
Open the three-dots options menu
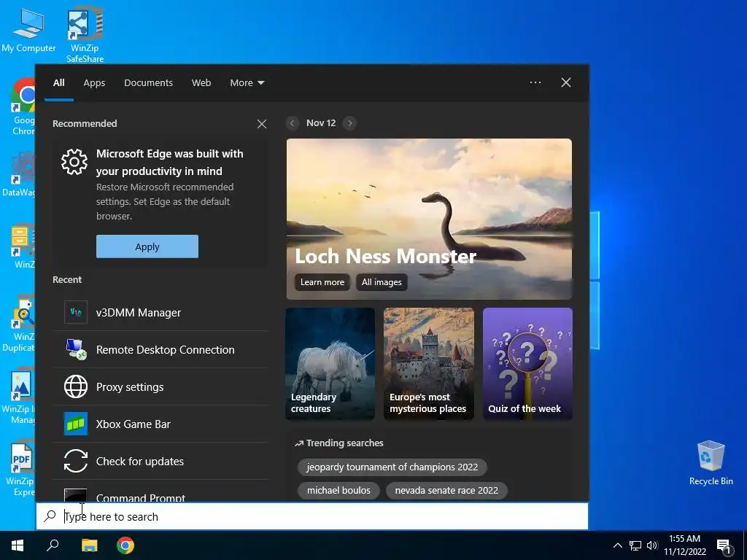[x=535, y=82]
